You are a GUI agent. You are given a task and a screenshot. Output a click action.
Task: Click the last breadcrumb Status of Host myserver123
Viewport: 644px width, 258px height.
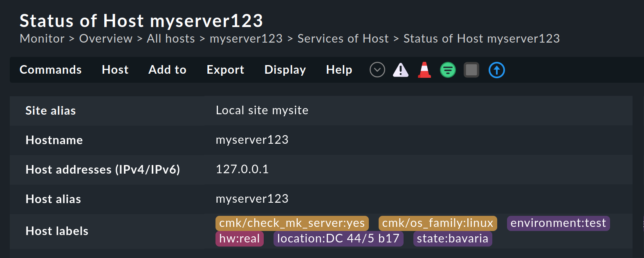(482, 38)
